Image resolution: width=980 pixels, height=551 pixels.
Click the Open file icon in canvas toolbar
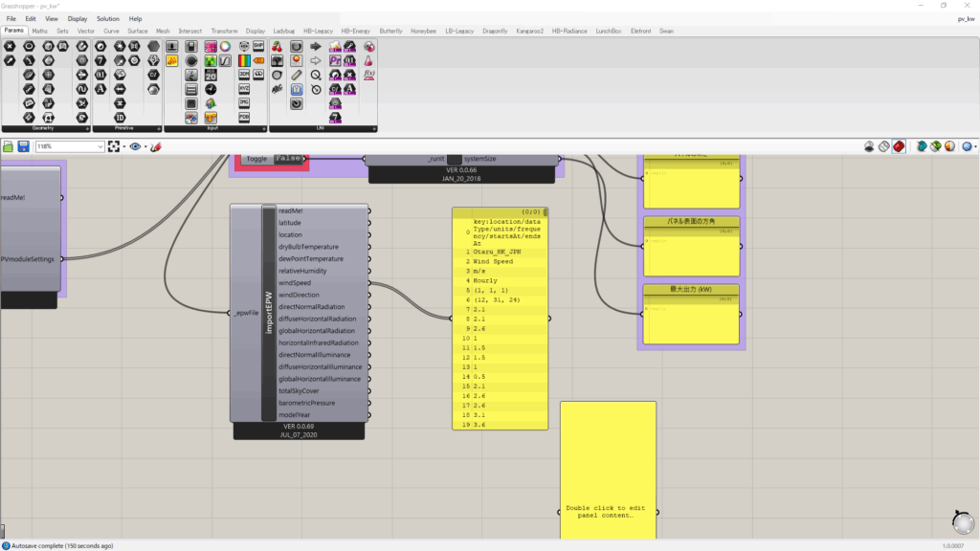coord(8,146)
